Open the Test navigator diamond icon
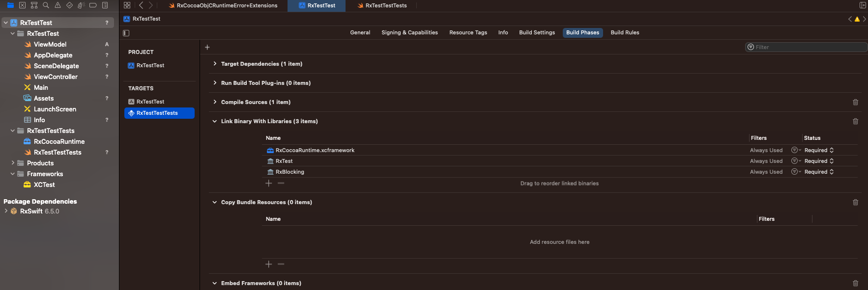Screen dimensions: 868x290 69,5
